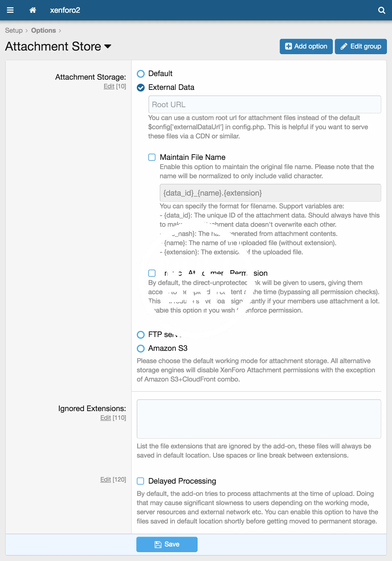Click the plus icon on Add option
This screenshot has width=392, height=561.
click(288, 46)
